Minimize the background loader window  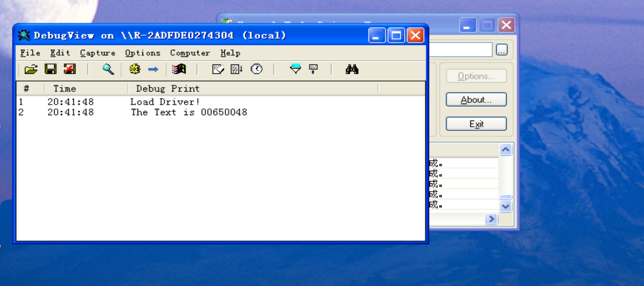468,25
